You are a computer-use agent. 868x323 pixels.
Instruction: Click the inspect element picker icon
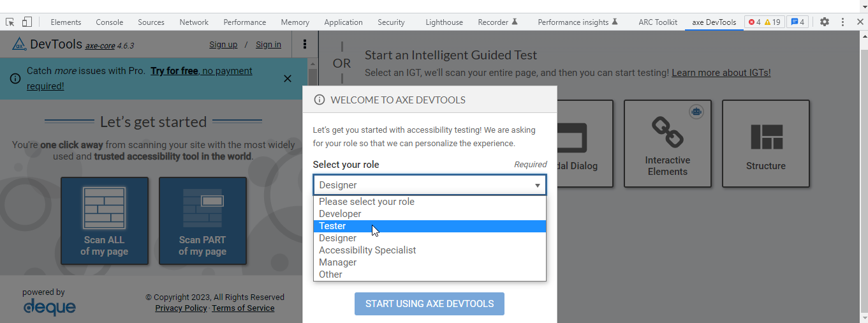coord(10,22)
